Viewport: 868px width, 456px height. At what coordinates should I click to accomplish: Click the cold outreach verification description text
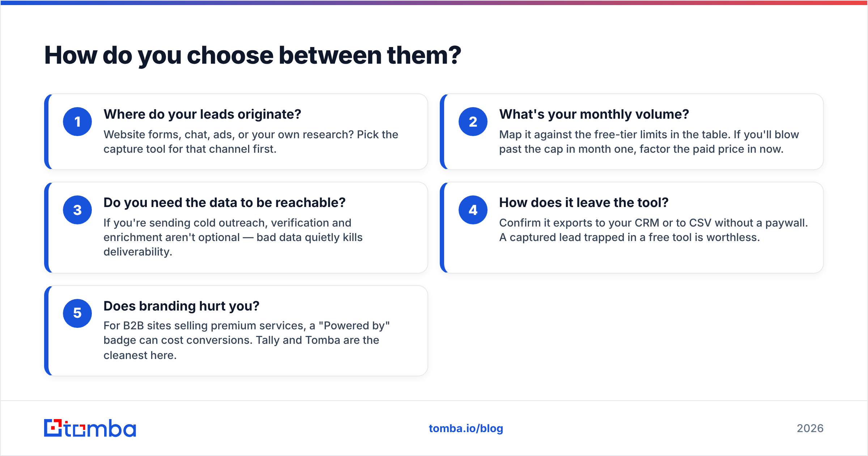pos(233,237)
